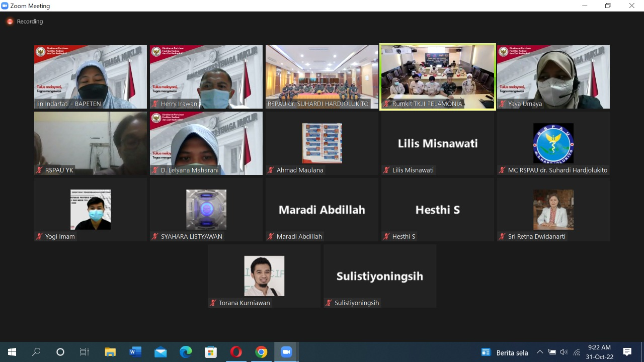The width and height of the screenshot is (644, 362).
Task: Select D. Lelyana Maharani's video tile
Action: click(206, 143)
